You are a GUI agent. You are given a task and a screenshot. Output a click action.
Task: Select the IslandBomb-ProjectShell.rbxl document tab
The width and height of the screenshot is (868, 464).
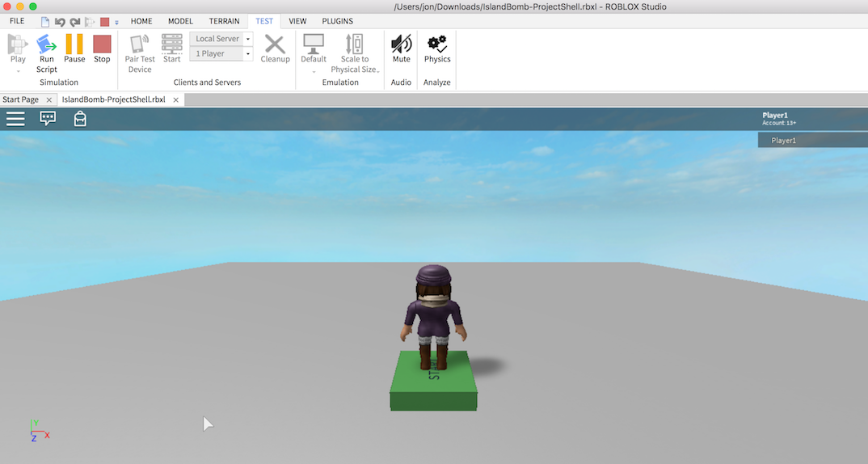[113, 99]
